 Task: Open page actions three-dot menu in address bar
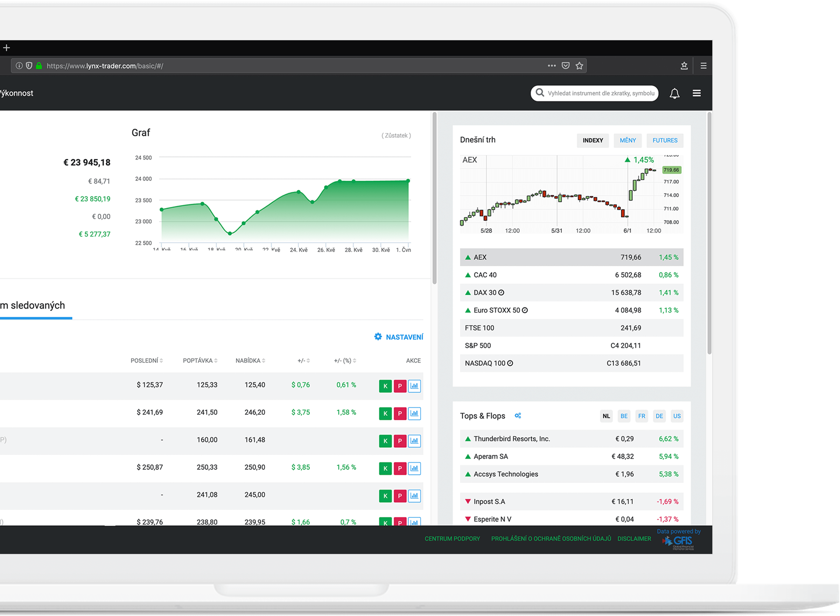click(x=552, y=66)
